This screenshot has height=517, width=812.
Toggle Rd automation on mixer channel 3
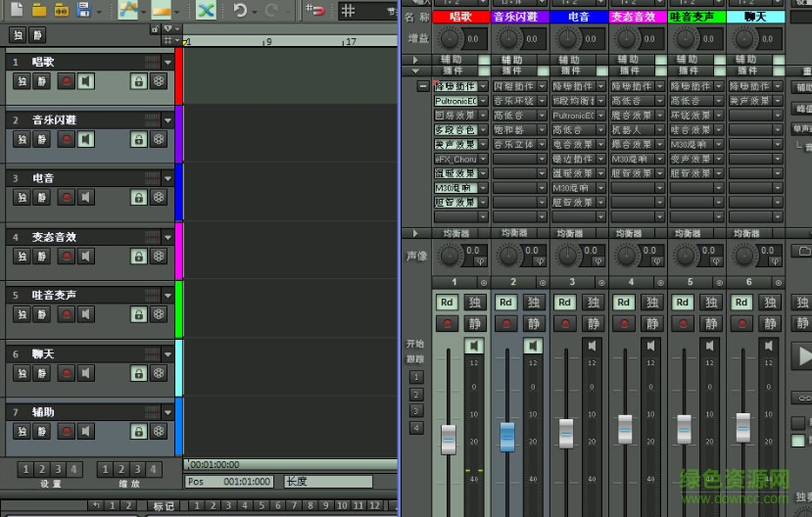coord(565,303)
